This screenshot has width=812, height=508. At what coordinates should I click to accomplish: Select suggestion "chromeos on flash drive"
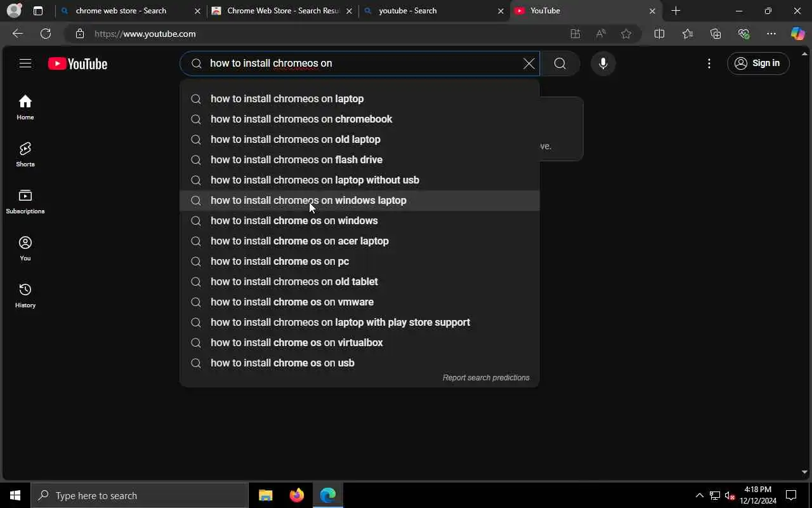tap(360, 159)
